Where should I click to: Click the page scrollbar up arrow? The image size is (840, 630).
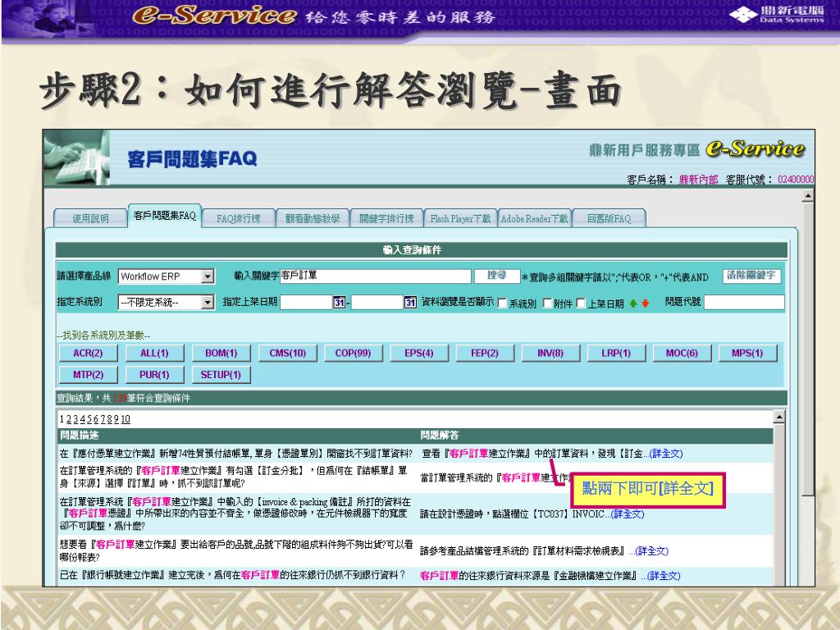[807, 195]
